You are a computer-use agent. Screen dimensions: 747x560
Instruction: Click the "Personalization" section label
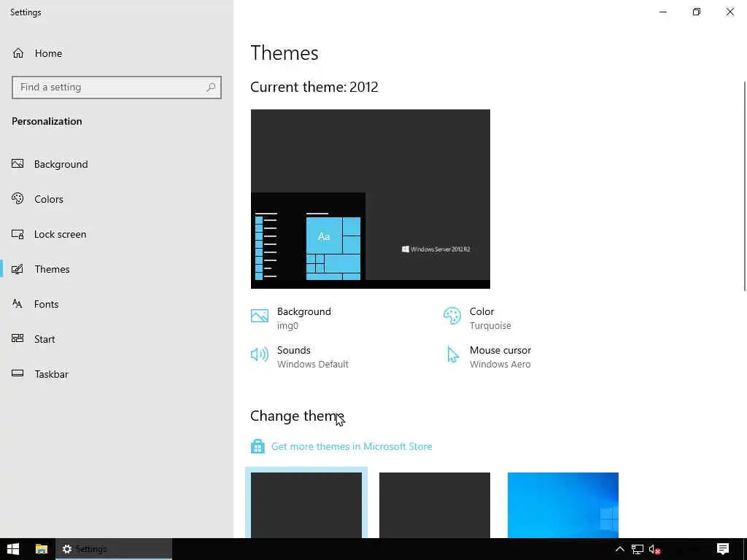pos(47,122)
